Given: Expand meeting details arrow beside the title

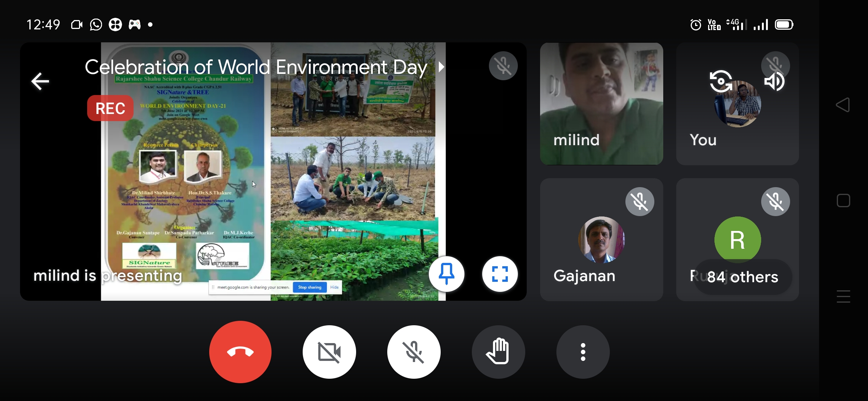Looking at the screenshot, I should [441, 67].
